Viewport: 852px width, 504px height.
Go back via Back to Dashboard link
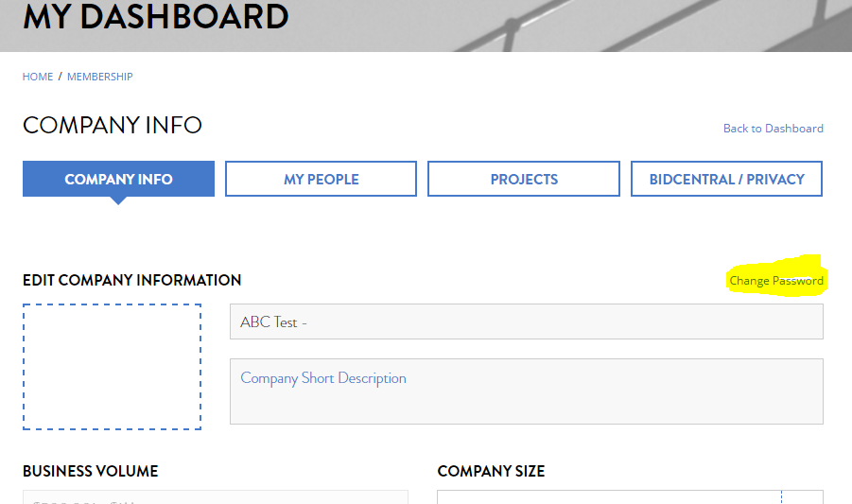(x=773, y=129)
